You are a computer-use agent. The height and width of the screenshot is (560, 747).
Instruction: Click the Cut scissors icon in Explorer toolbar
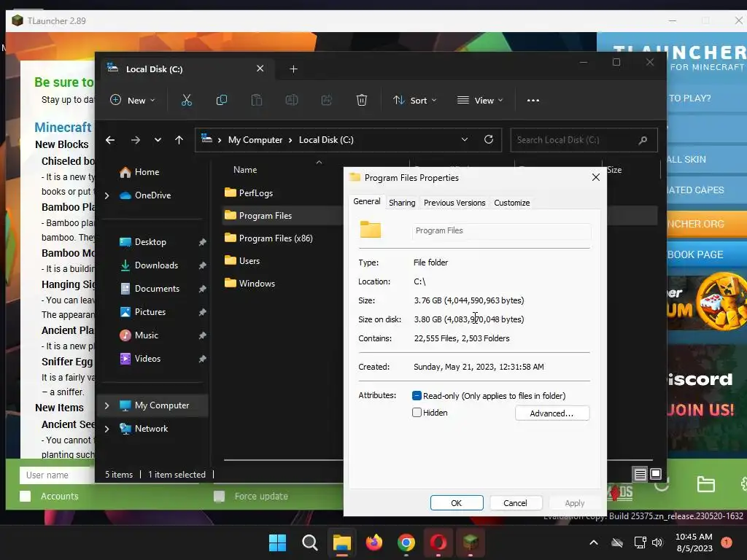pyautogui.click(x=186, y=100)
